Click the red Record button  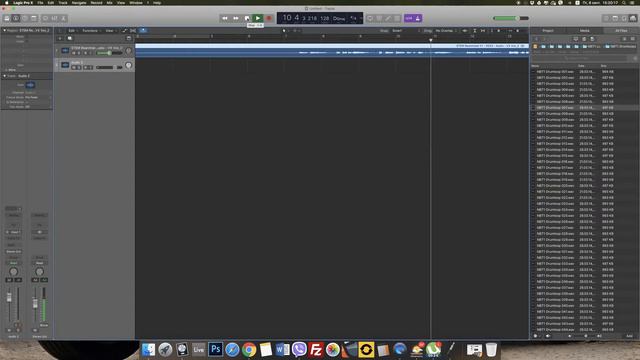click(x=269, y=18)
